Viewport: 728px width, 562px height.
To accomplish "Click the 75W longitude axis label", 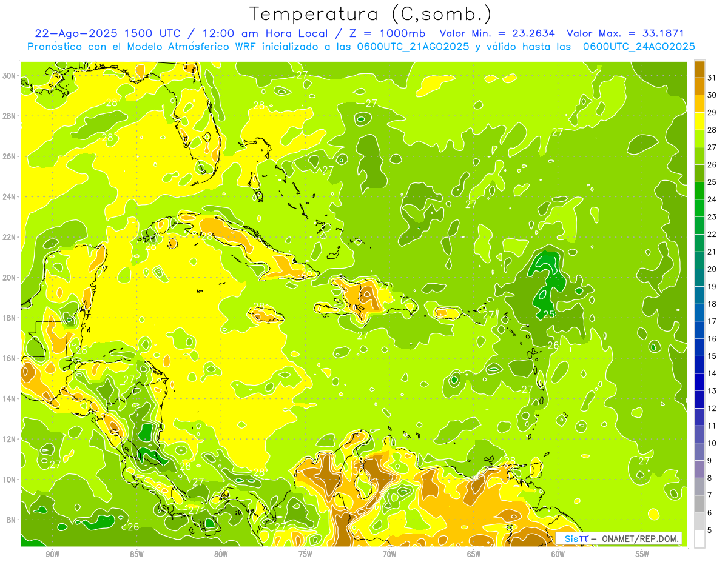I will tap(305, 554).
